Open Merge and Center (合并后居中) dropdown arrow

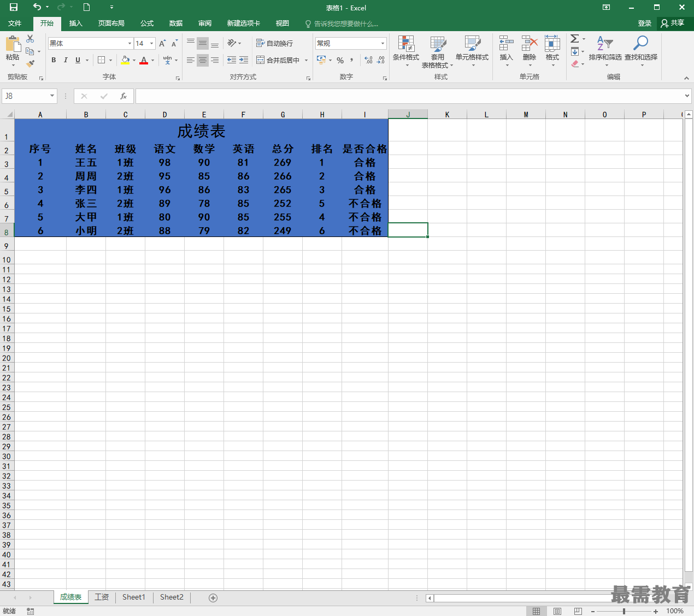pyautogui.click(x=306, y=60)
